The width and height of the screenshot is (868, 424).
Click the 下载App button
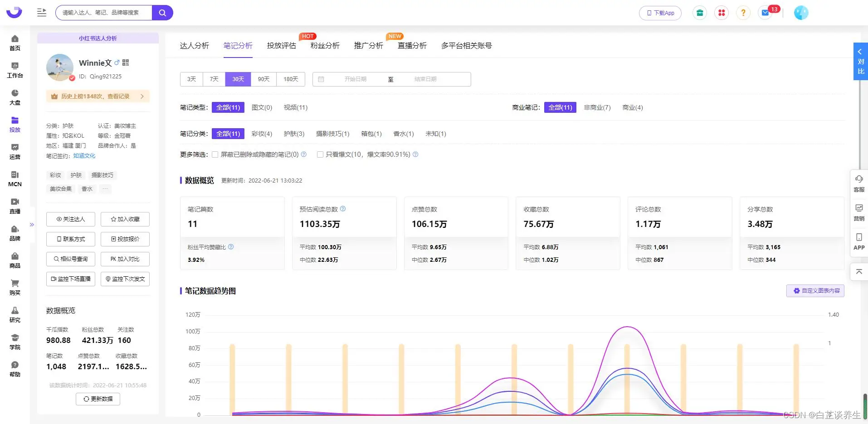(x=660, y=13)
